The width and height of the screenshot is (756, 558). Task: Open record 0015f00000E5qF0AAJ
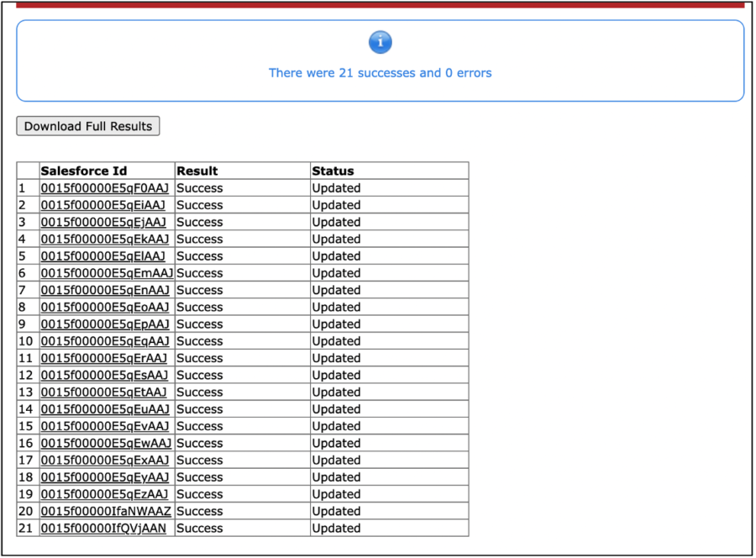point(104,187)
